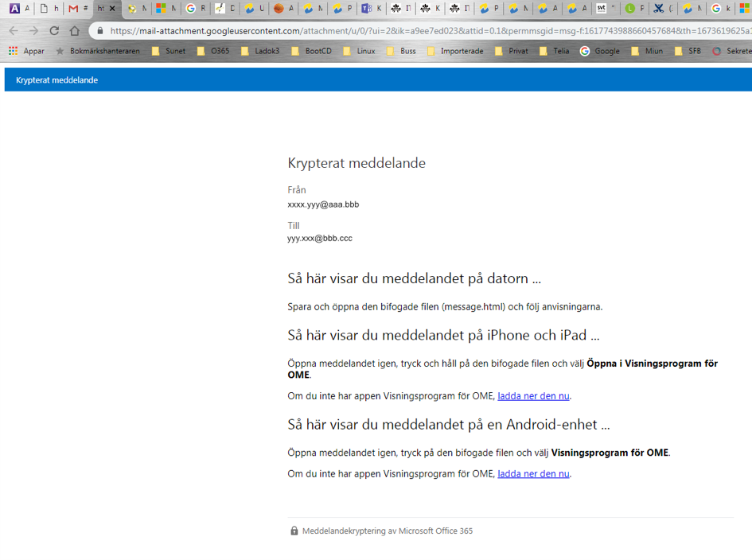
Task: Click bold 'Visningsprogram för OME' in Android paragraph
Action: click(x=610, y=453)
